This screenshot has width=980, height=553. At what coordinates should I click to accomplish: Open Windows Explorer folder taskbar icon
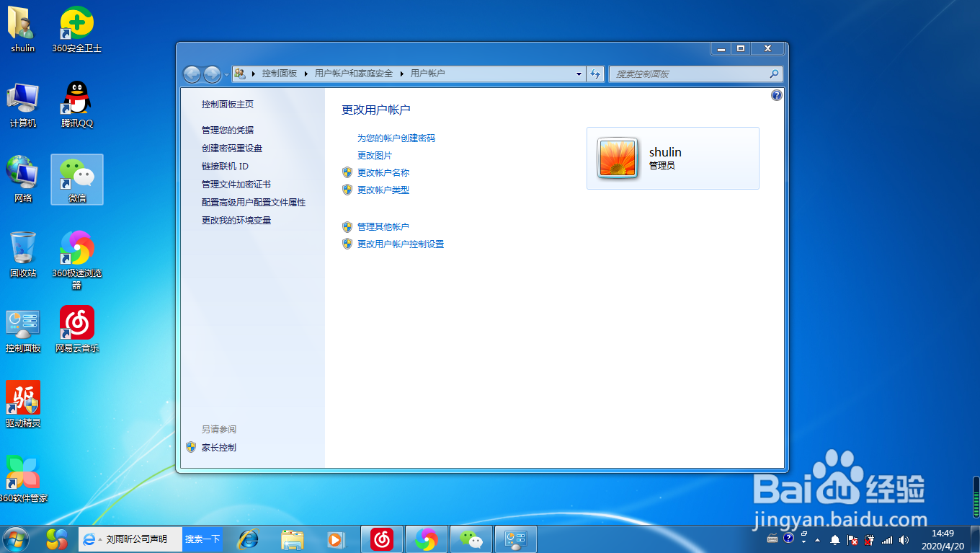click(x=293, y=539)
